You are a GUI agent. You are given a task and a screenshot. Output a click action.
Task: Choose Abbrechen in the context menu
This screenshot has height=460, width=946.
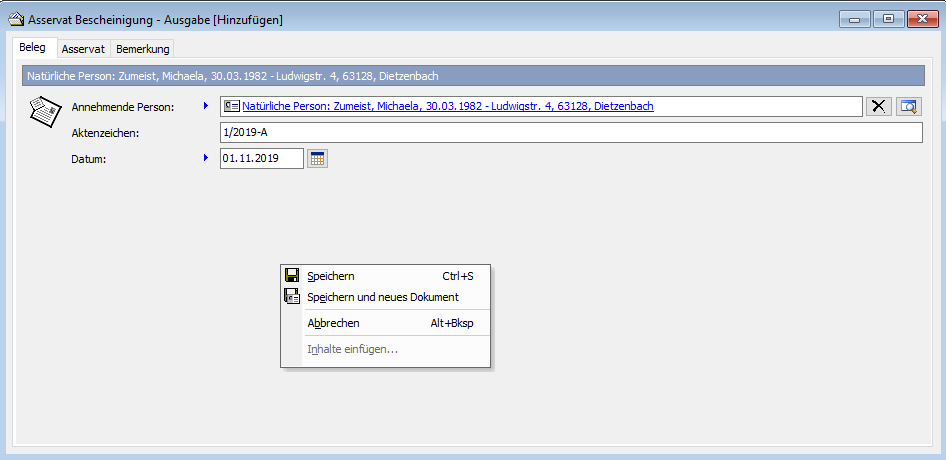pyautogui.click(x=333, y=323)
